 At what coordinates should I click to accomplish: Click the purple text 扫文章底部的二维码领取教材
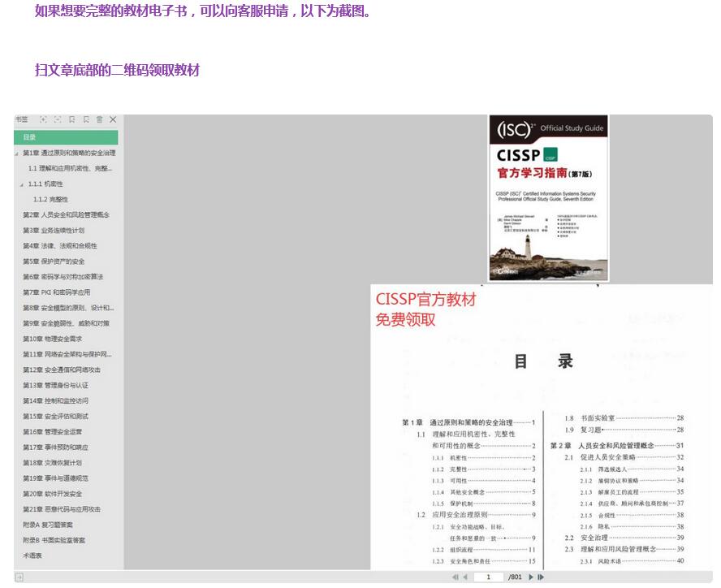tap(117, 70)
